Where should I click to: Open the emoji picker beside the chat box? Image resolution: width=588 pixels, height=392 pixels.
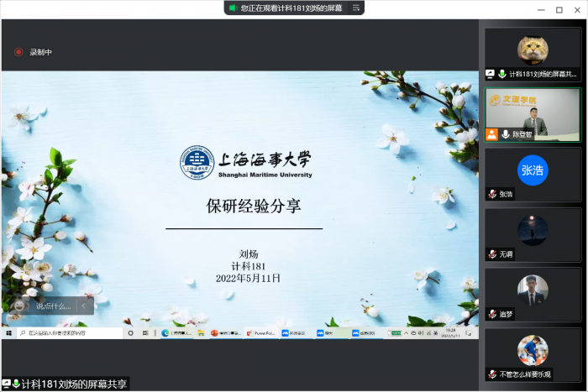pos(18,306)
